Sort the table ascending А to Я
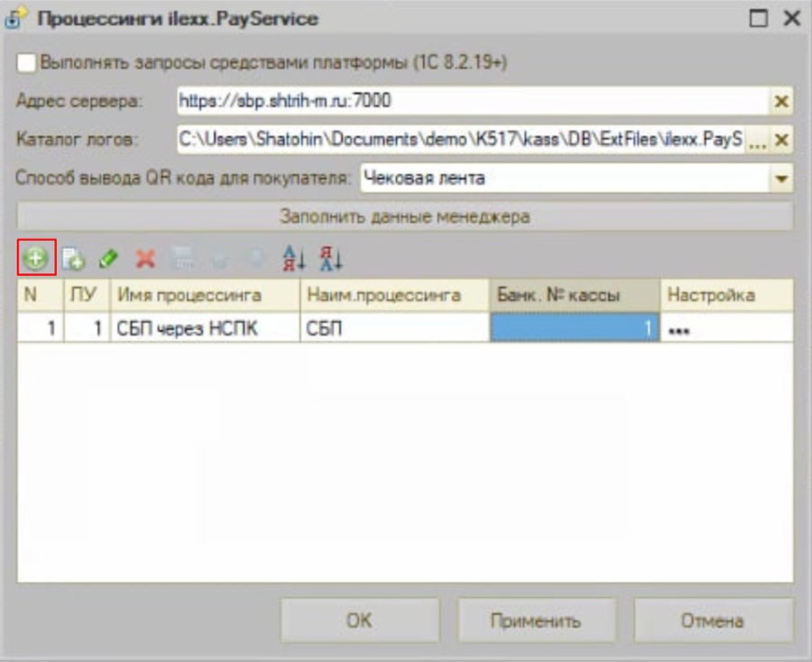 [294, 258]
